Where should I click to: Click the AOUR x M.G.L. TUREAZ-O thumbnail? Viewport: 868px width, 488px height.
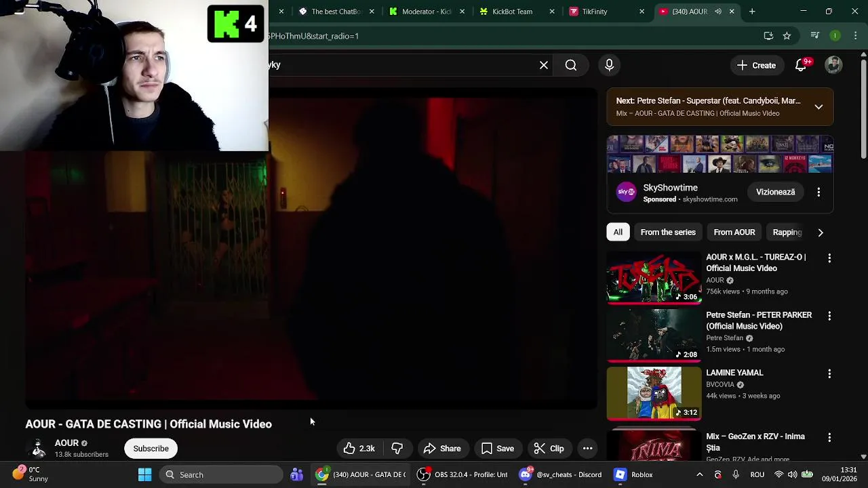point(654,278)
